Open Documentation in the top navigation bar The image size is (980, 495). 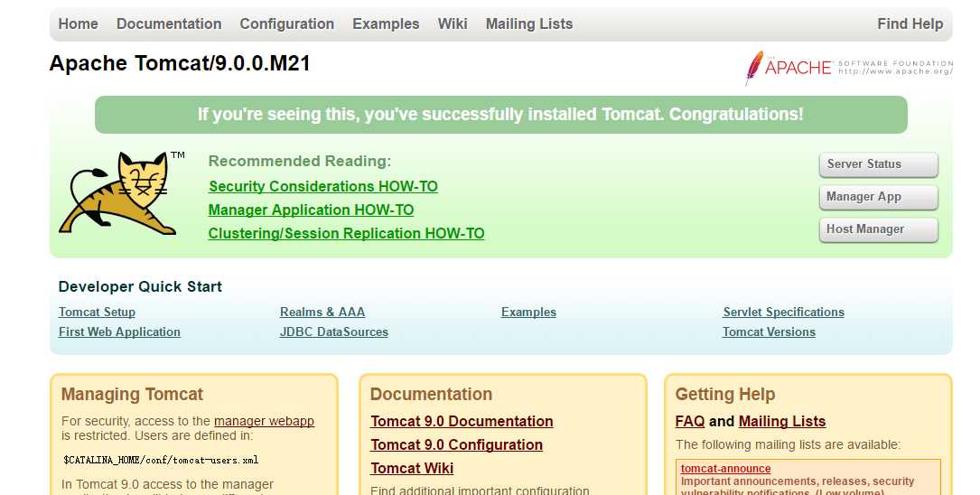(169, 23)
